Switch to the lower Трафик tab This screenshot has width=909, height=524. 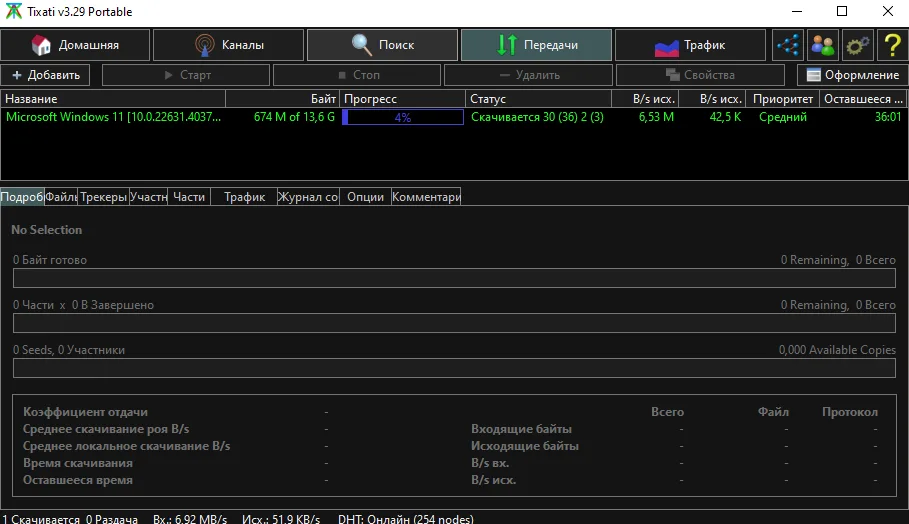click(x=245, y=197)
